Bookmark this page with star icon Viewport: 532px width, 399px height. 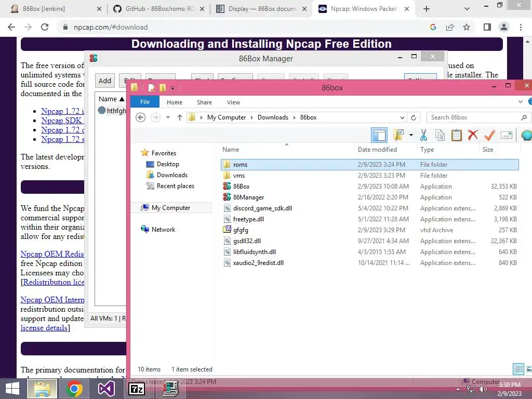[x=467, y=27]
